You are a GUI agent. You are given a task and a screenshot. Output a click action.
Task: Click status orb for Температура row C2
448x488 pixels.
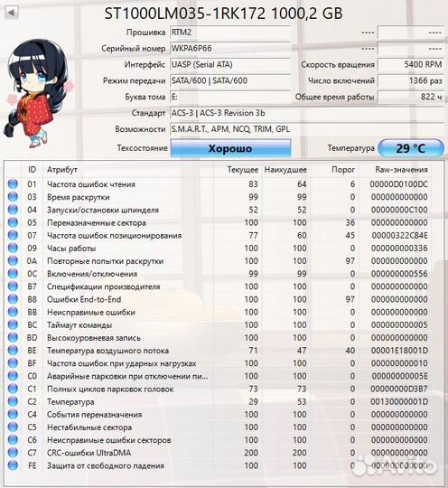[13, 401]
